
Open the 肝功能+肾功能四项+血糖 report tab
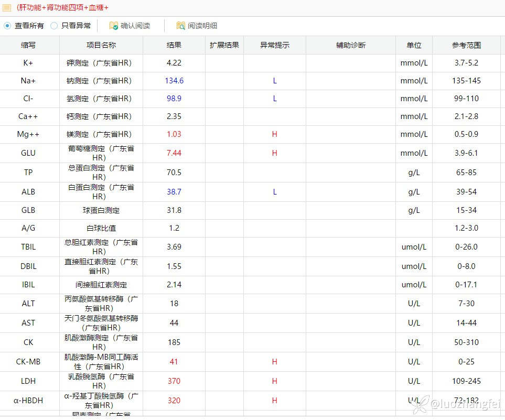tap(62, 7)
